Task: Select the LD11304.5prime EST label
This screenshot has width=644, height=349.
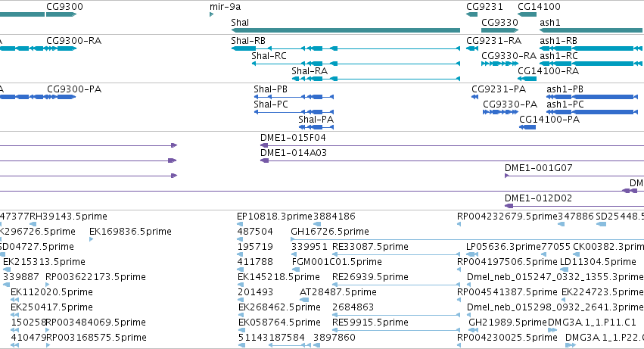Action: click(598, 262)
